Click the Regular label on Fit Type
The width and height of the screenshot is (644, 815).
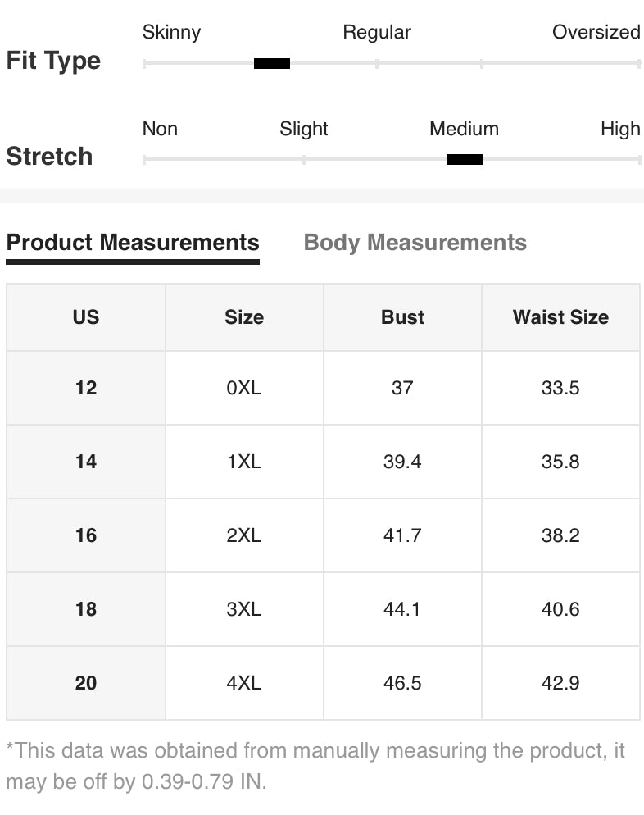377,32
